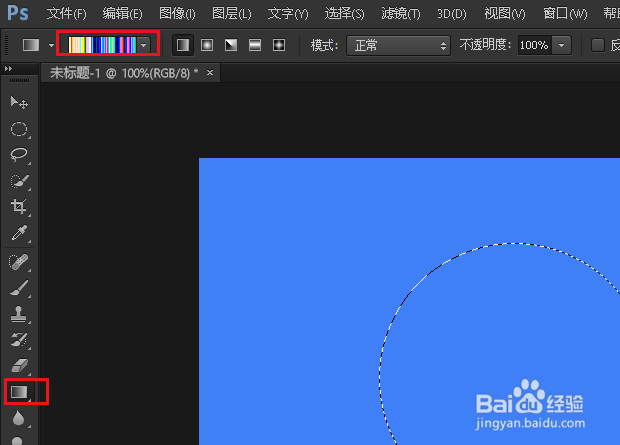
Task: Click the rainbow gradient swatch preview
Action: pos(102,45)
